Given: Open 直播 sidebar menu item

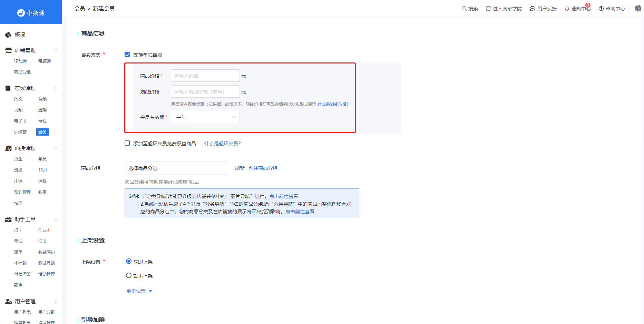Looking at the screenshot, I should point(42,110).
